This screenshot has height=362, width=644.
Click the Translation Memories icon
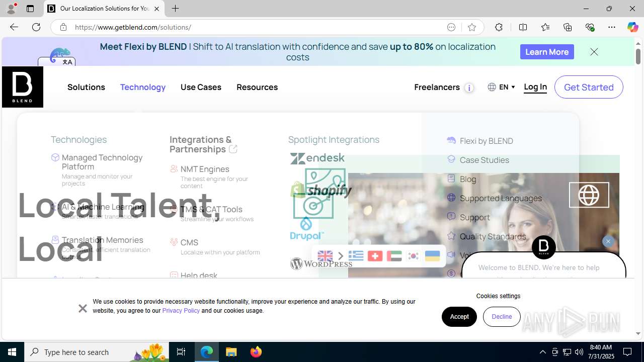pyautogui.click(x=55, y=239)
